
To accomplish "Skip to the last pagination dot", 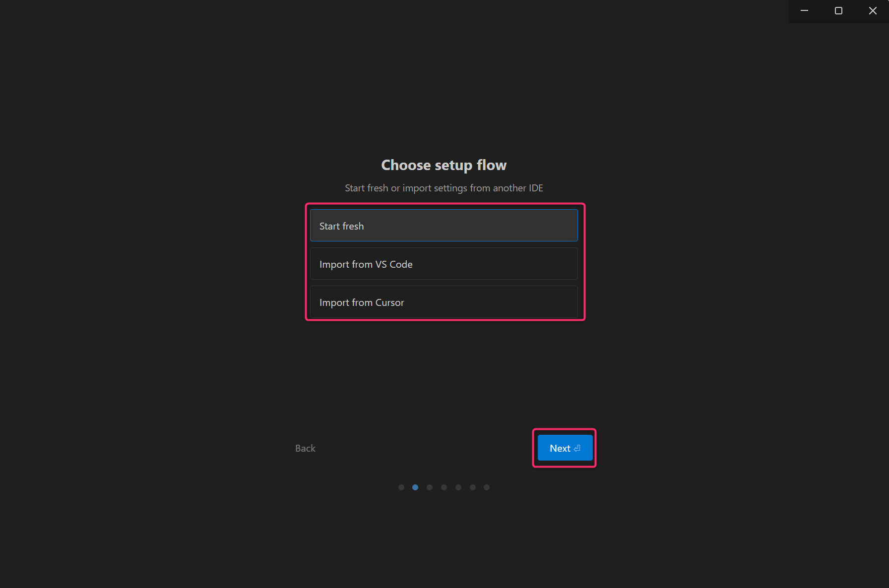I will point(487,487).
